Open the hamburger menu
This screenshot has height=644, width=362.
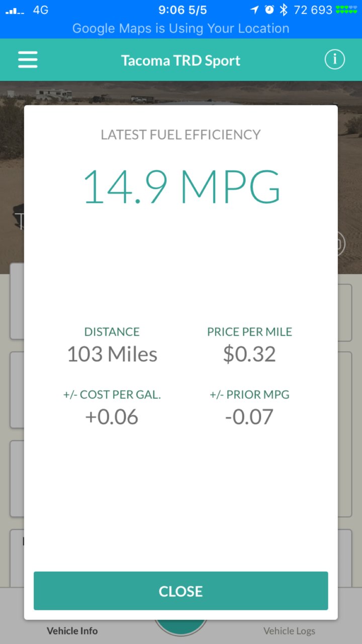[28, 60]
